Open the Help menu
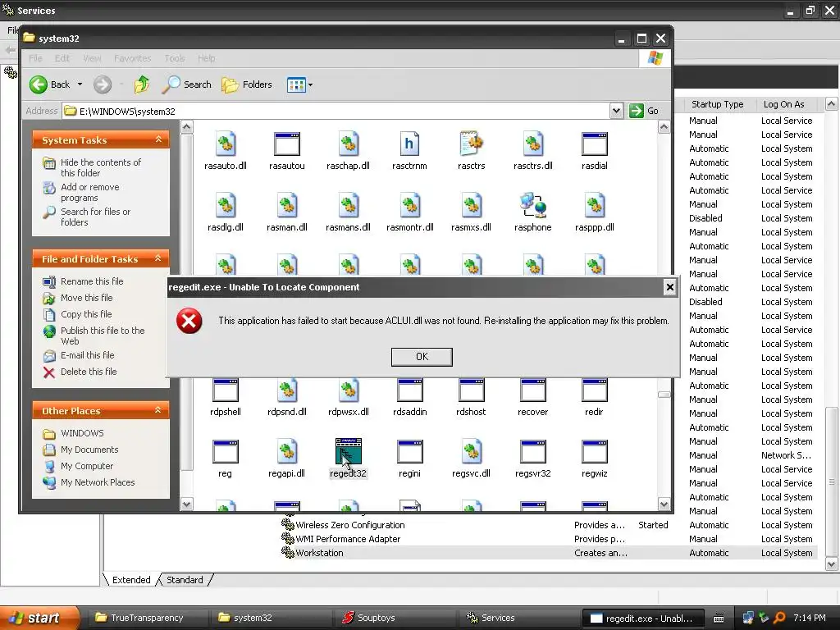Image resolution: width=840 pixels, height=630 pixels. pos(206,58)
